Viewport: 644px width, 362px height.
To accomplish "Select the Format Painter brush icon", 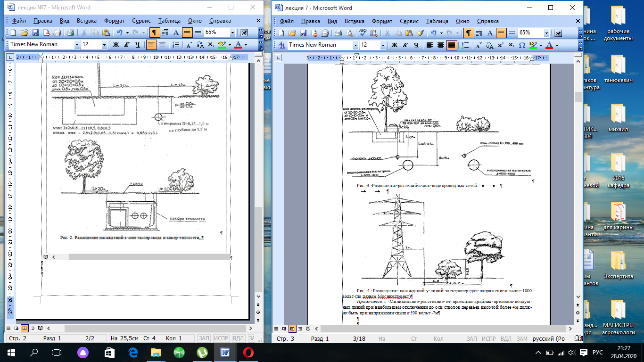I will coord(421,33).
